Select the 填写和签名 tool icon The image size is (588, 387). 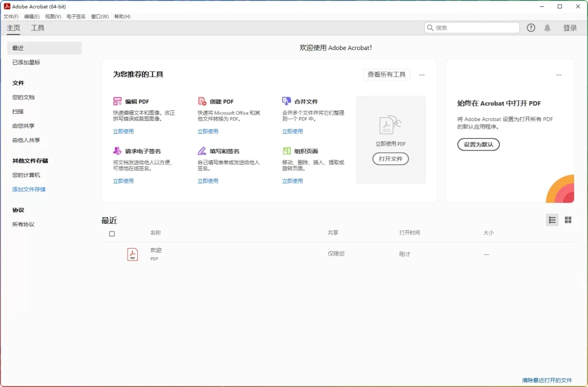(201, 150)
